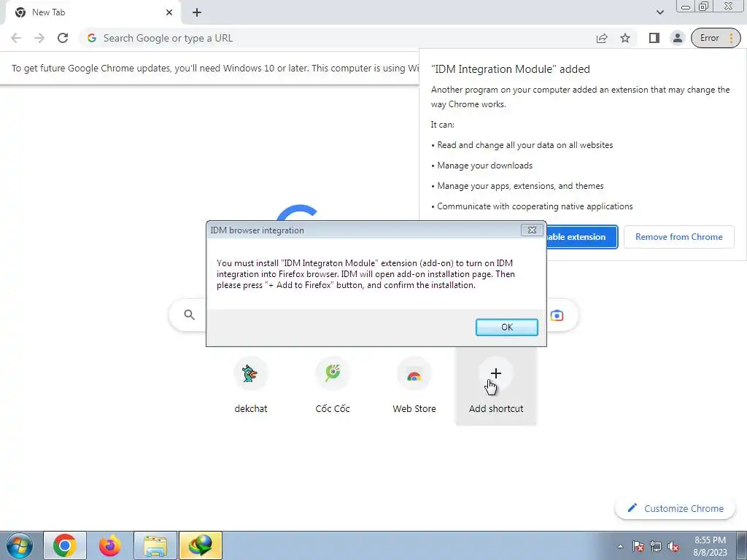The image size is (747, 560).
Task: Switch to Chrome in the taskbar
Action: 65,545
